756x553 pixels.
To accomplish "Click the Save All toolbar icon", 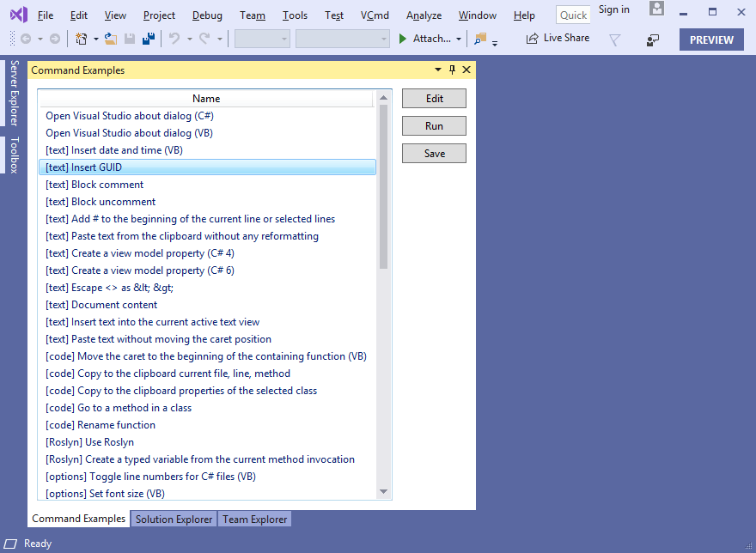I will pos(148,39).
